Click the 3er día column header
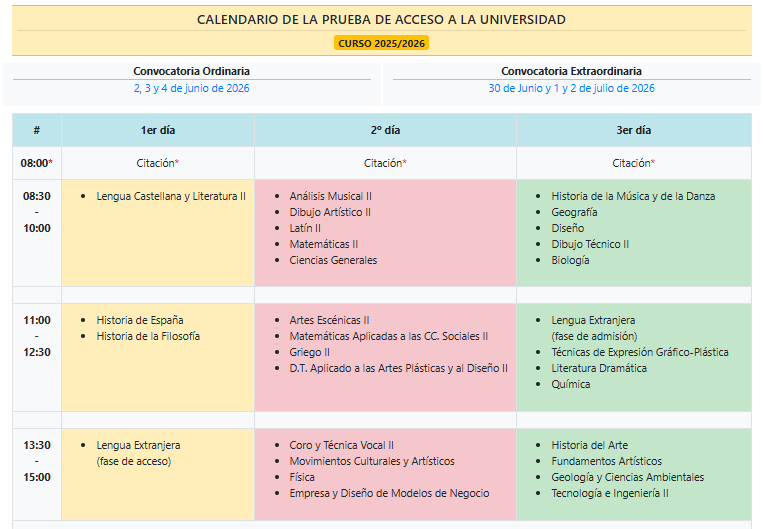 point(633,130)
